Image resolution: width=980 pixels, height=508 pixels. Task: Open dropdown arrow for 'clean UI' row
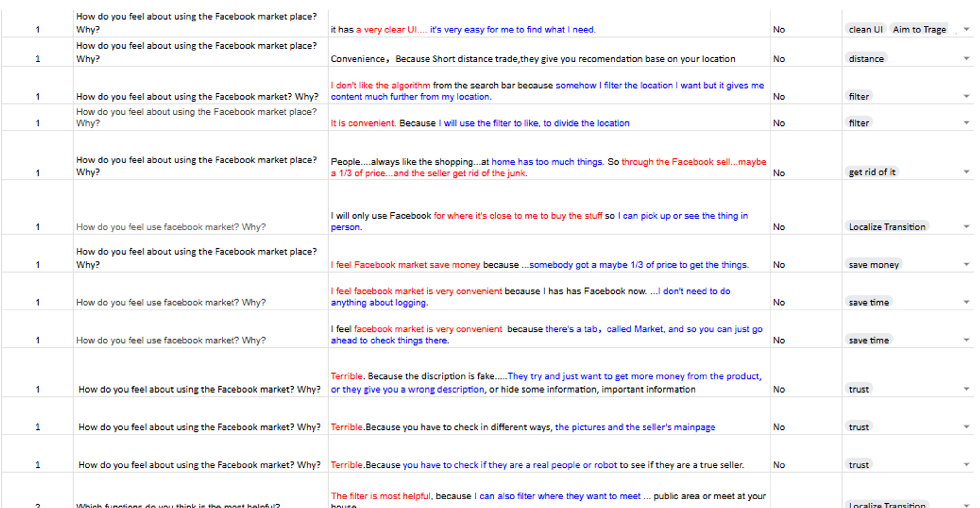(966, 29)
